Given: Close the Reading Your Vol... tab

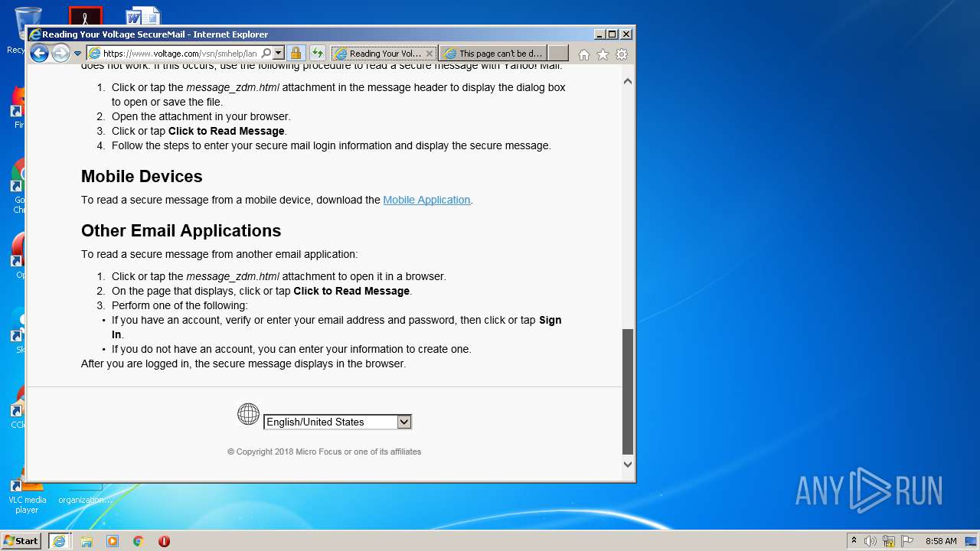Looking at the screenshot, I should [430, 54].
